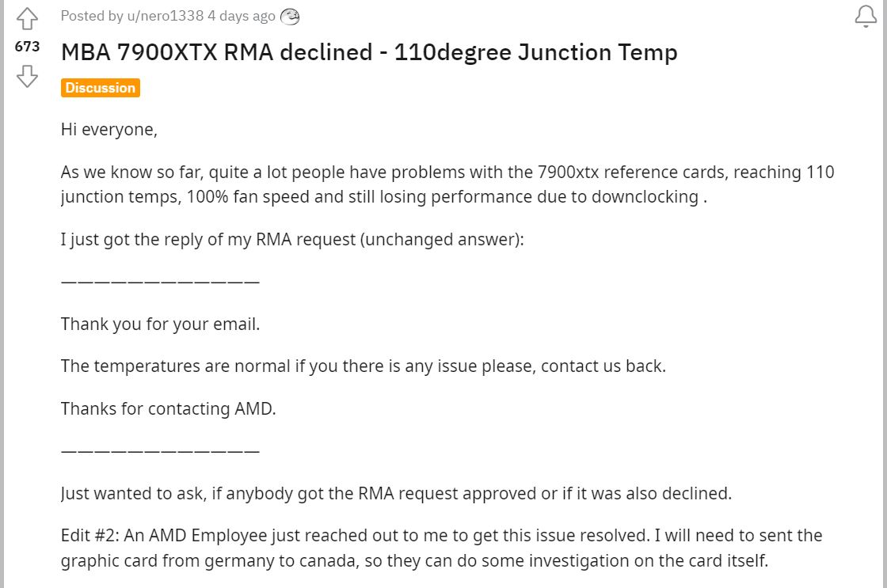Click the 'Hi everyone,' greeting line
Image resolution: width=887 pixels, height=588 pixels.
pos(109,130)
